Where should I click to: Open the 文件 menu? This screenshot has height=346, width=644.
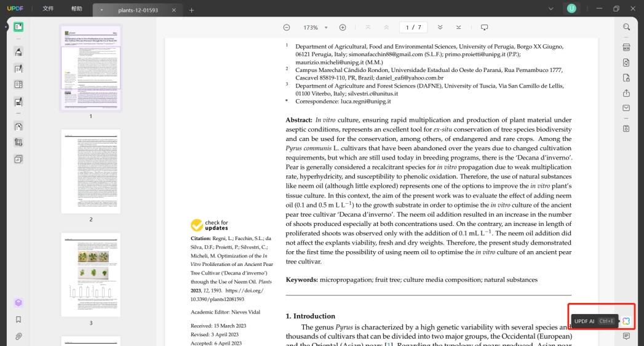point(48,9)
